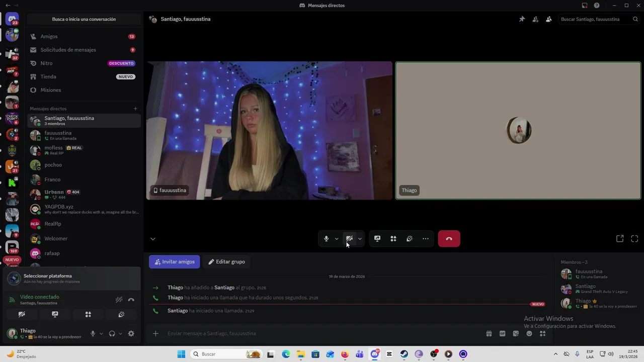Open pinned messages
644x362 pixels.
click(522, 19)
